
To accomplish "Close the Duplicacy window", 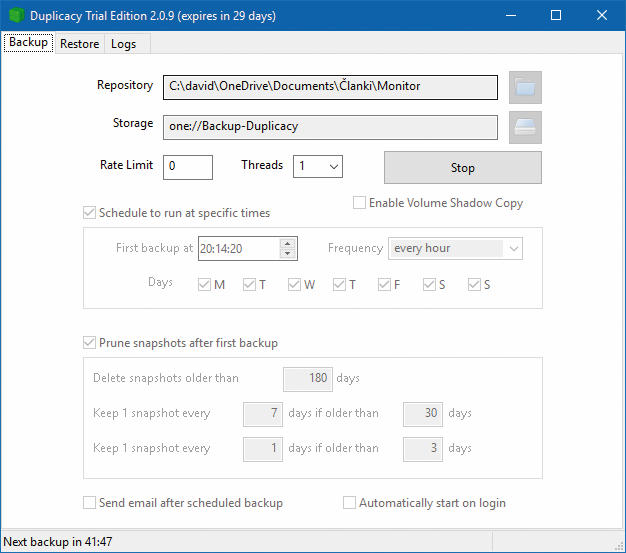I will pyautogui.click(x=602, y=16).
